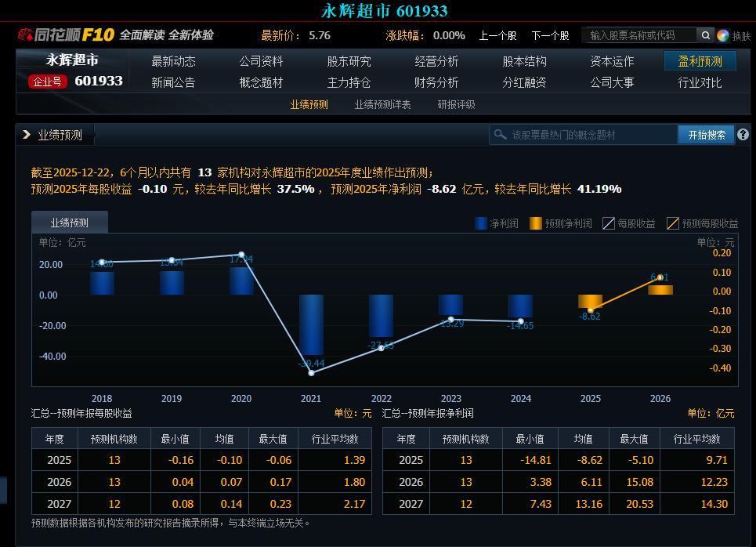Open the 分红融资 menu item
Image resolution: width=756 pixels, height=547 pixels.
point(524,82)
